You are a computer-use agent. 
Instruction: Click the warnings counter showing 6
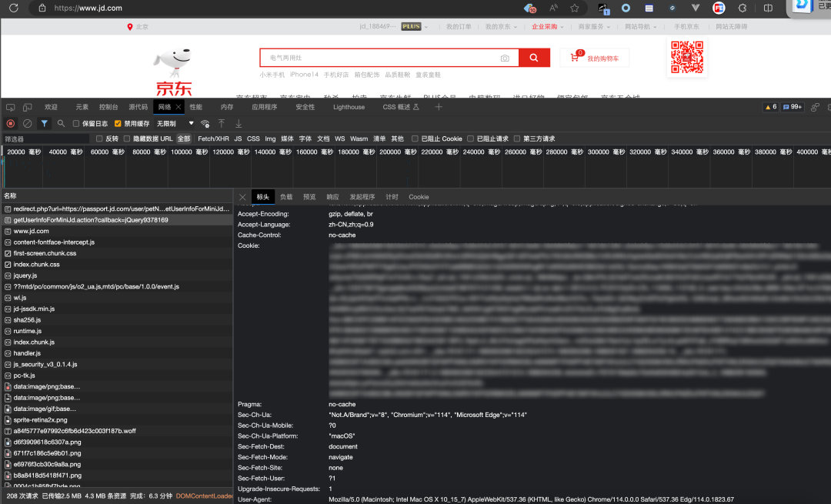pos(770,107)
